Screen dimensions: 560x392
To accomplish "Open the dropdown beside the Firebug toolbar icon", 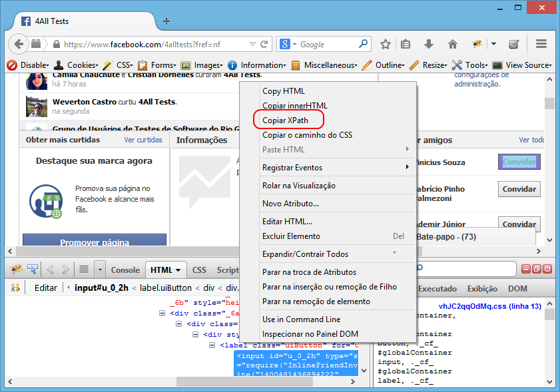I will click(x=493, y=45).
